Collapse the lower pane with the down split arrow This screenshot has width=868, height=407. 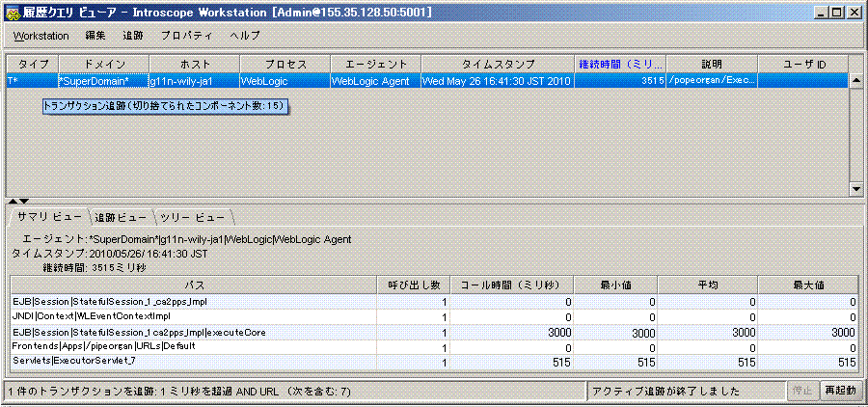23,201
